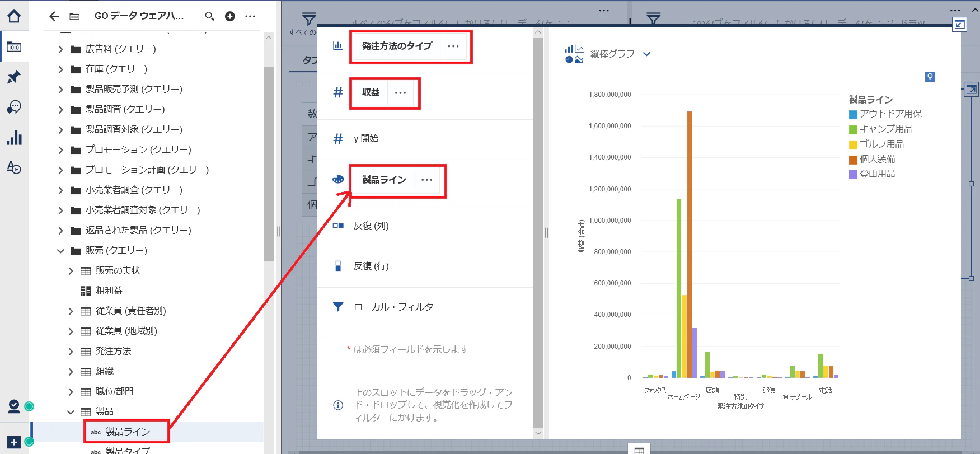The image size is (980, 454).
Task: Collapse the visualization with top-right collapse icon
Action: pos(959,24)
